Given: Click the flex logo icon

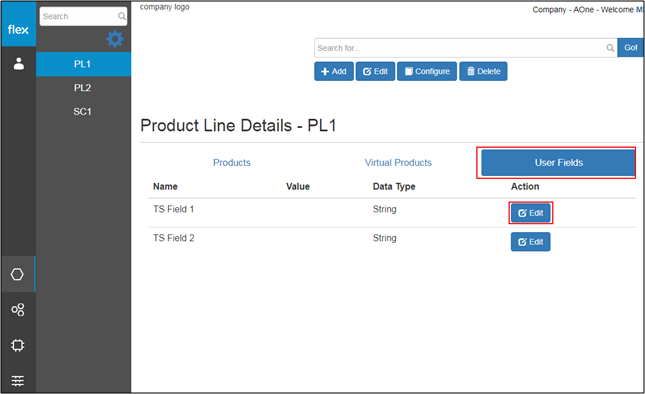Looking at the screenshot, I should click(18, 29).
